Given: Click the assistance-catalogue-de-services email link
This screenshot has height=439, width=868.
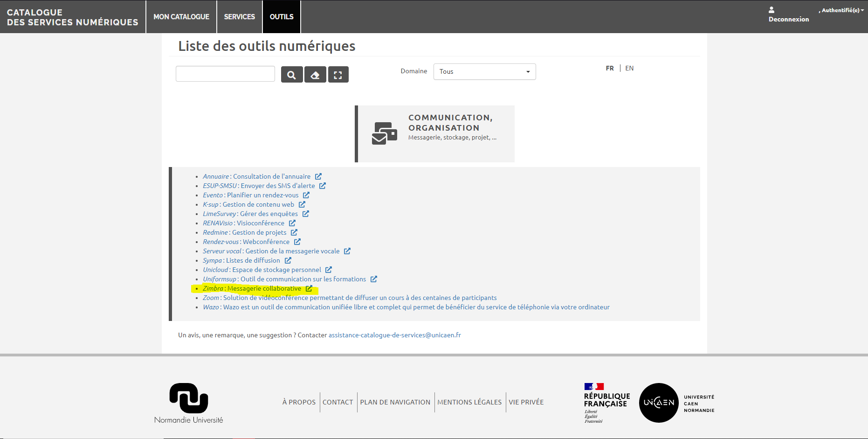Looking at the screenshot, I should coord(394,335).
